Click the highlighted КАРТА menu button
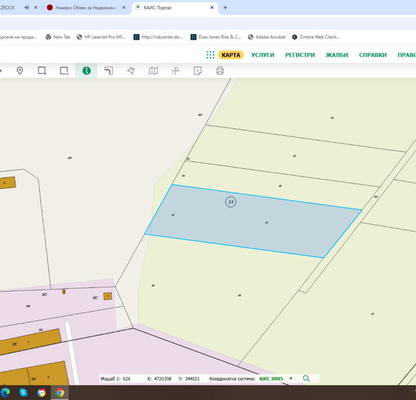Screen dimensions: 416x400 click(x=231, y=55)
